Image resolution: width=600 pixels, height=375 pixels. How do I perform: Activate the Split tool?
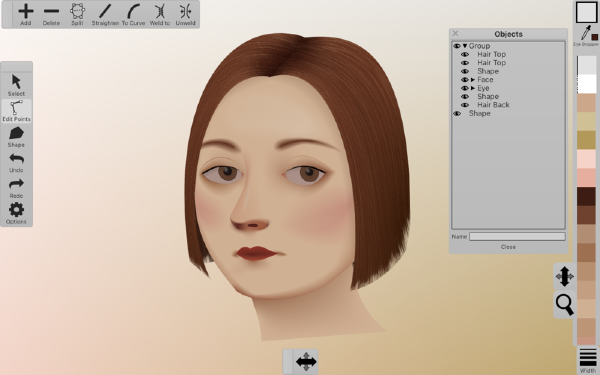pyautogui.click(x=77, y=14)
